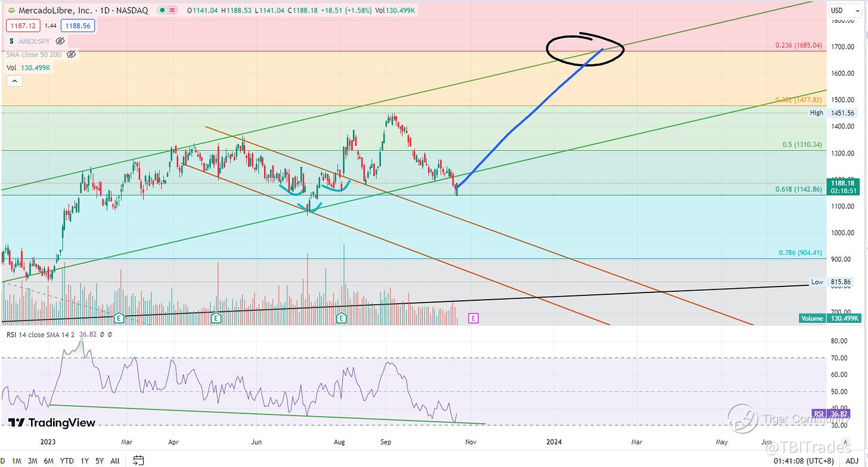Select the 5Y time range
This screenshot has width=868, height=467.
100,460
